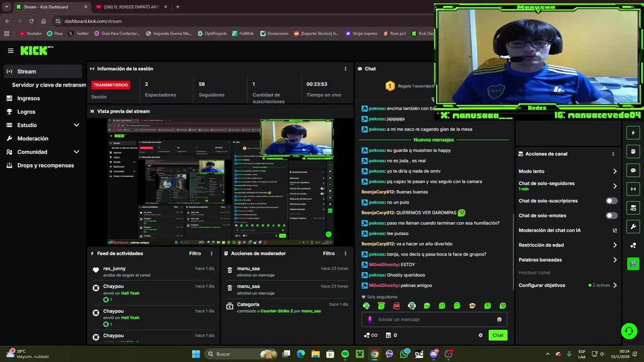The image size is (644, 362).
Task: Open the browser tab search dropdown
Action: [x=7, y=7]
